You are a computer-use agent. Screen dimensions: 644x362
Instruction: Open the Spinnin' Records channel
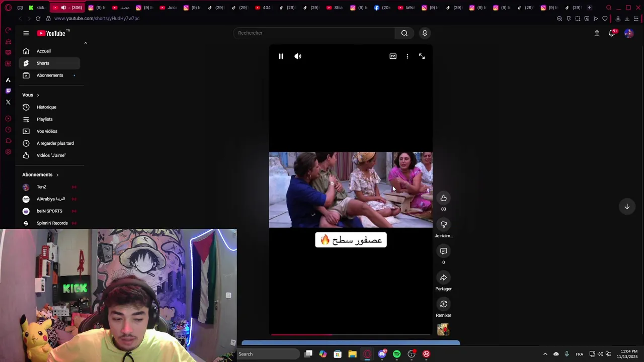click(x=49, y=223)
